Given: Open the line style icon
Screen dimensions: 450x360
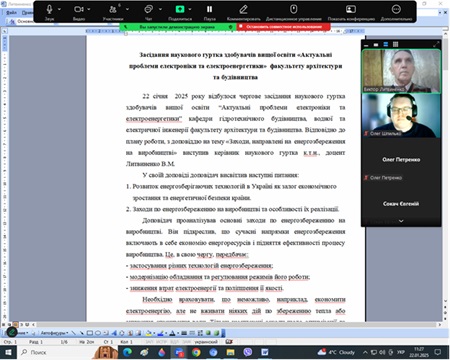Looking at the screenshot, I should [184, 333].
